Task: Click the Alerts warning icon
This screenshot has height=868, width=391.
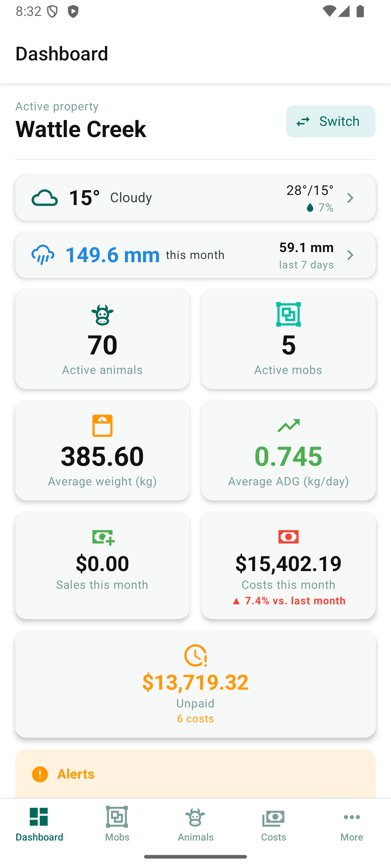Action: (x=40, y=774)
